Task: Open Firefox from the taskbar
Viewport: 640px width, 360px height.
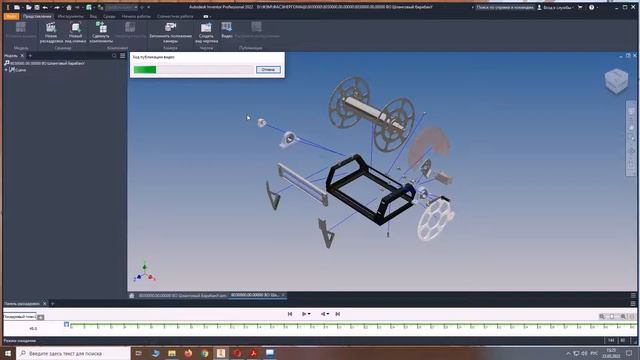Action: coord(188,353)
